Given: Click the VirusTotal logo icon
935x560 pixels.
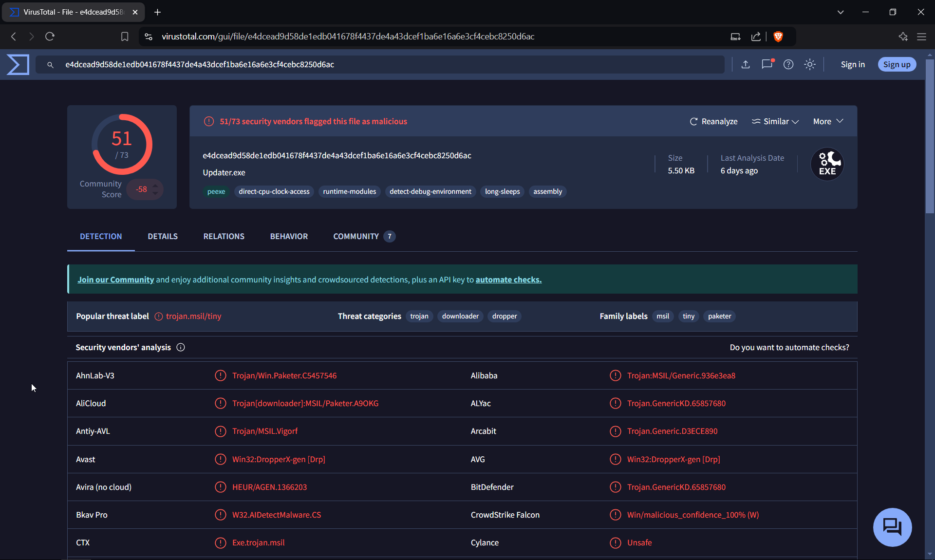Looking at the screenshot, I should pos(18,64).
